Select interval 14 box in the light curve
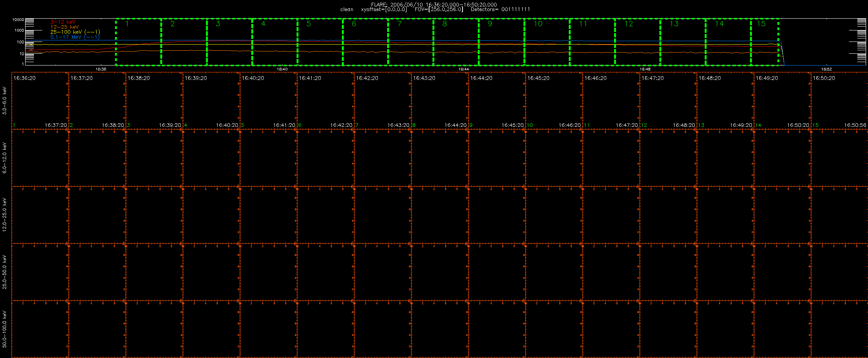Screen dimensions: 868x358 click(728, 42)
